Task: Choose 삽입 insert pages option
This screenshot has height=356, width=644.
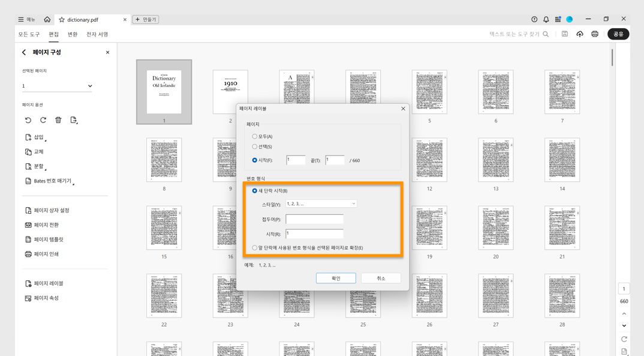Action: tap(35, 137)
